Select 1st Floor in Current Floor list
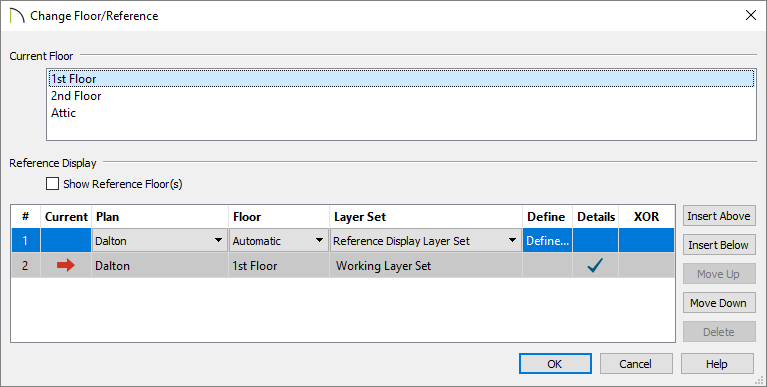 click(401, 79)
